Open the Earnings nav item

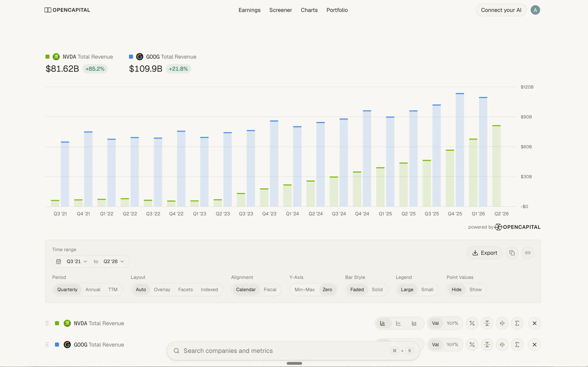click(249, 10)
